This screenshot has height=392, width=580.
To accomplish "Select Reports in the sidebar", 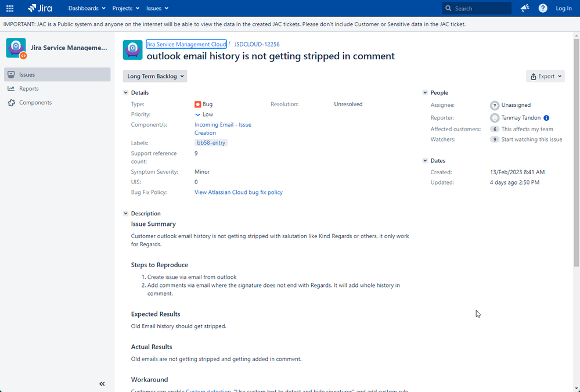I will pos(57,88).
